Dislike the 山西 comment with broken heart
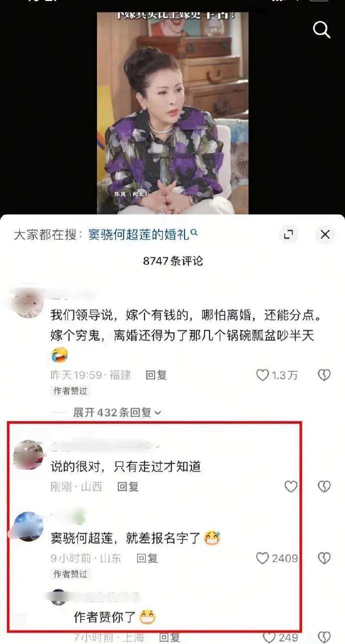 tap(324, 487)
